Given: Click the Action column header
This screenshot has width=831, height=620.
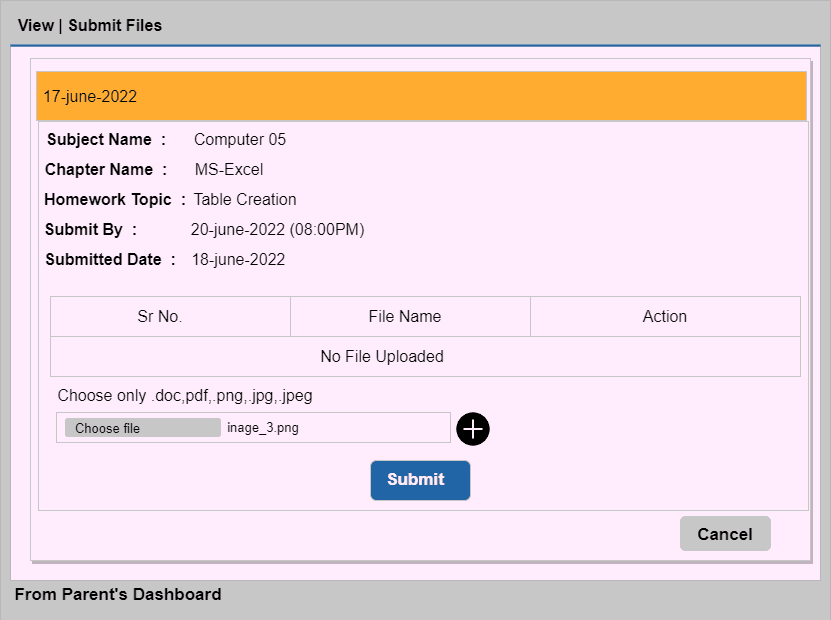Looking at the screenshot, I should pos(665,316).
